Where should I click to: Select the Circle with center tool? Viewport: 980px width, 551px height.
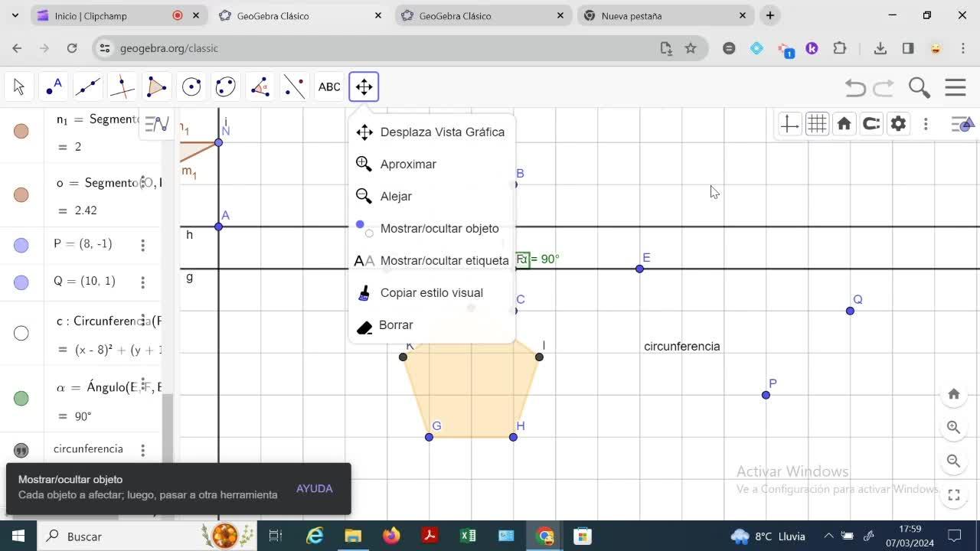tap(191, 87)
